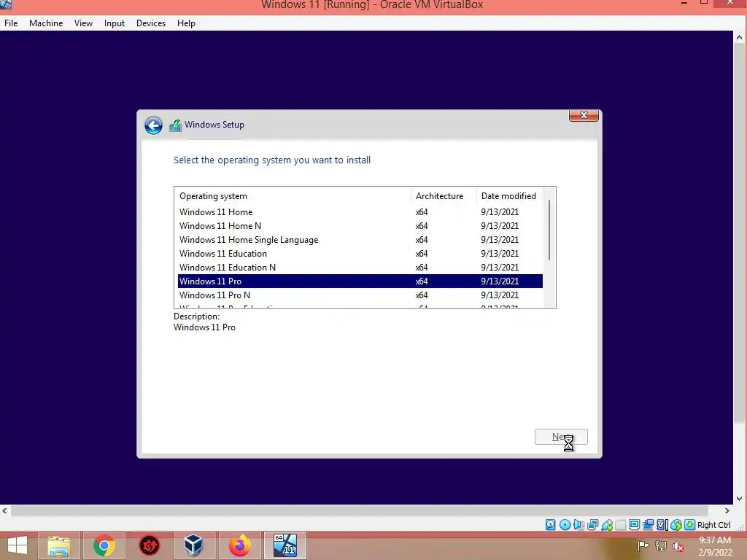This screenshot has width=747, height=560.
Task: Select the running Windows 11 VM taskbar icon
Action: pos(285,545)
